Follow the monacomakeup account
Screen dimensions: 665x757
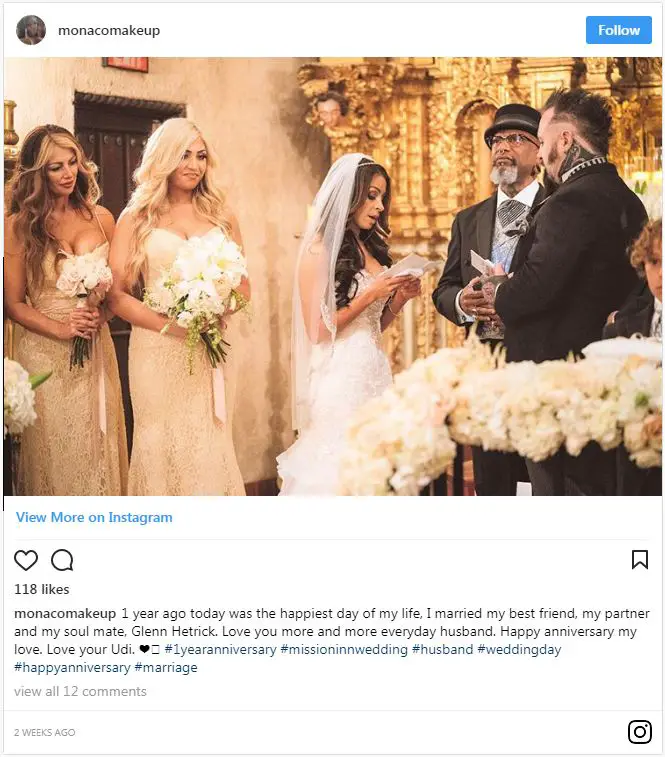pyautogui.click(x=619, y=30)
